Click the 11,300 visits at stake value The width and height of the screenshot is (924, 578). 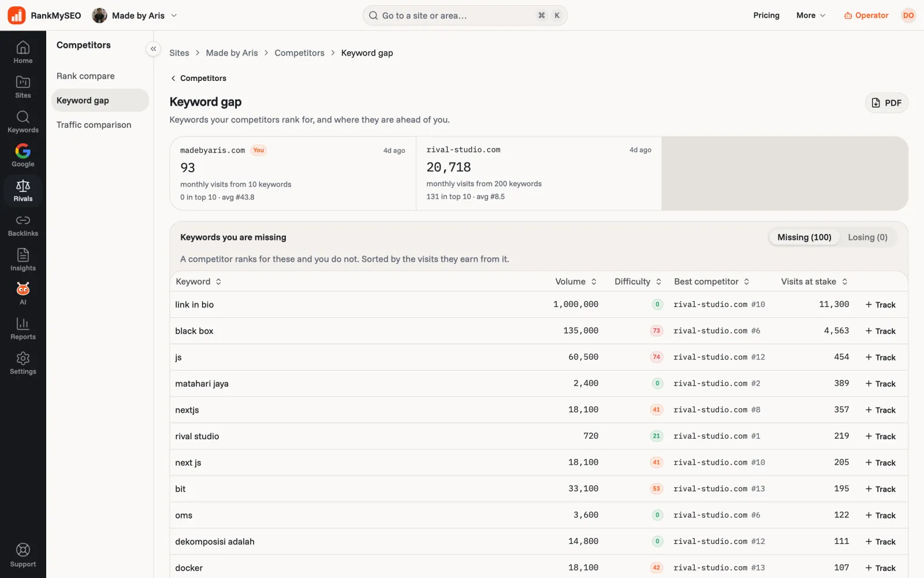tap(834, 305)
